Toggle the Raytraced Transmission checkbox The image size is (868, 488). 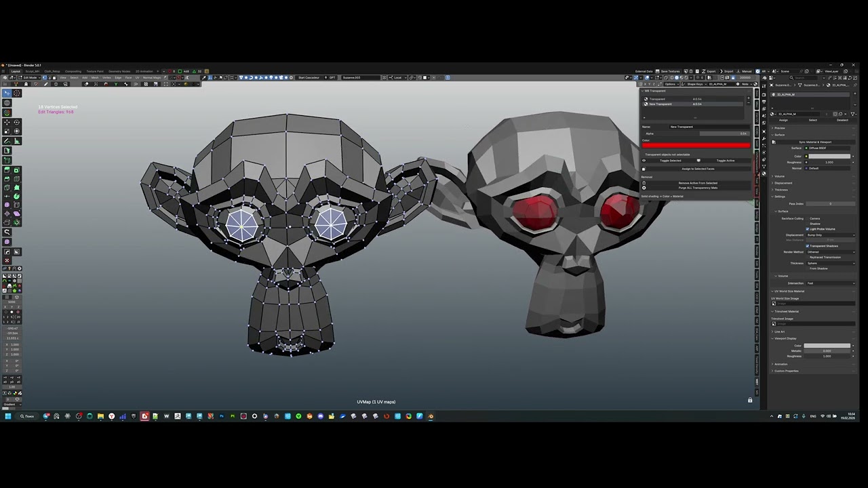(807, 257)
